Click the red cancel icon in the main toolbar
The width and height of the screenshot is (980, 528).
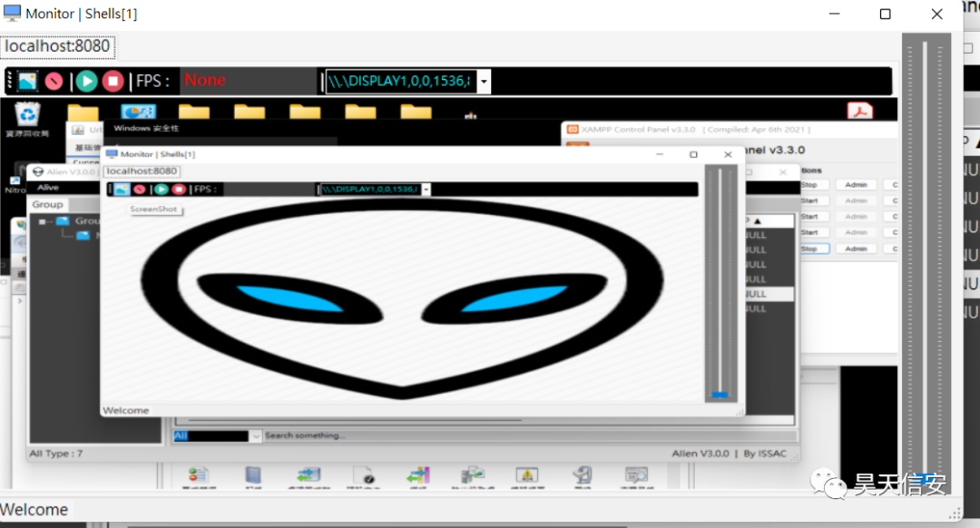click(54, 82)
